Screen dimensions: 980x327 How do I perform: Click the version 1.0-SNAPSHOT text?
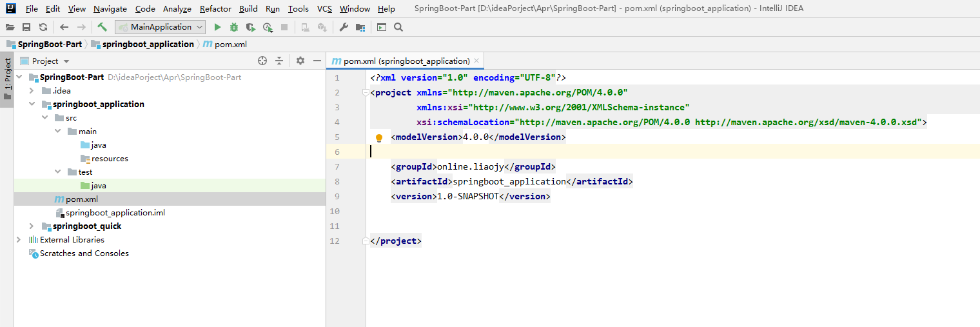pyautogui.click(x=468, y=197)
